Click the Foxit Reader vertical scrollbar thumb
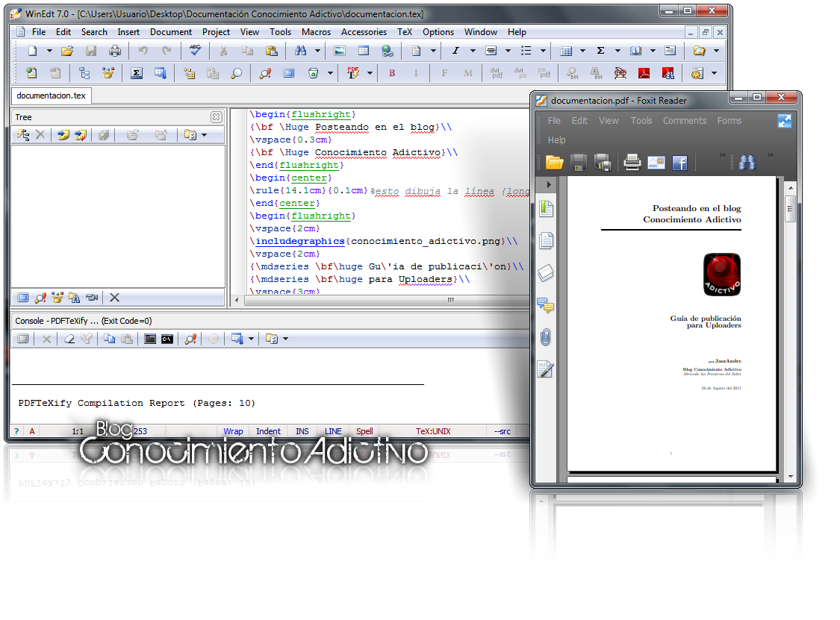 coord(790,210)
